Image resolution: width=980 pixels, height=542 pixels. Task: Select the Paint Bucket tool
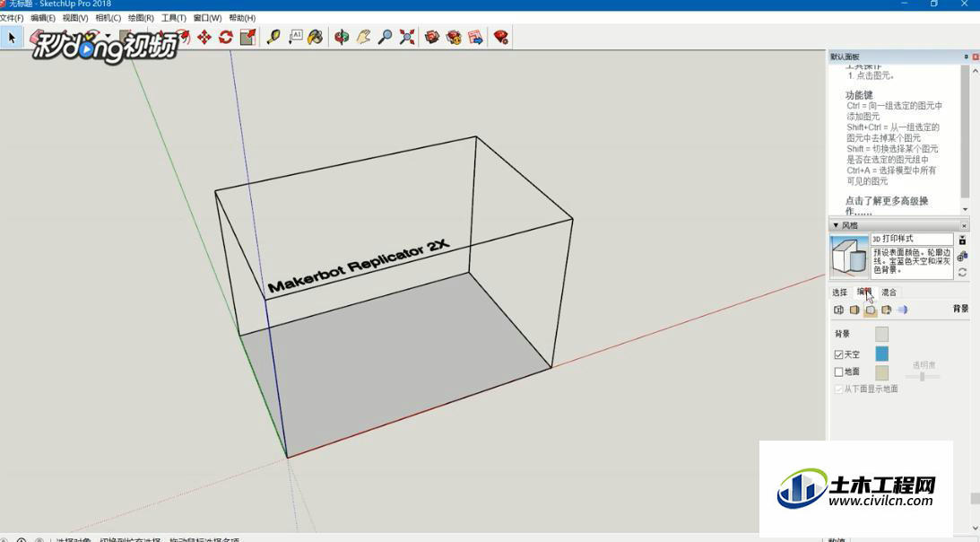click(316, 38)
